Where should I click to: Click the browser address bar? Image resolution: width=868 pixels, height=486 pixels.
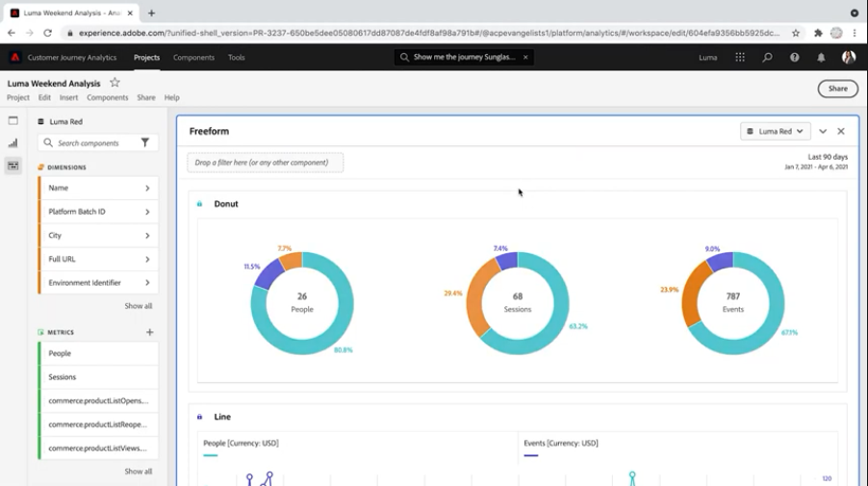(x=429, y=34)
